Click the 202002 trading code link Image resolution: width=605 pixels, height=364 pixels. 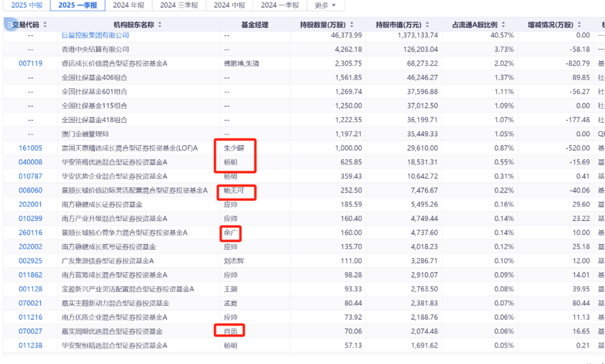30,247
